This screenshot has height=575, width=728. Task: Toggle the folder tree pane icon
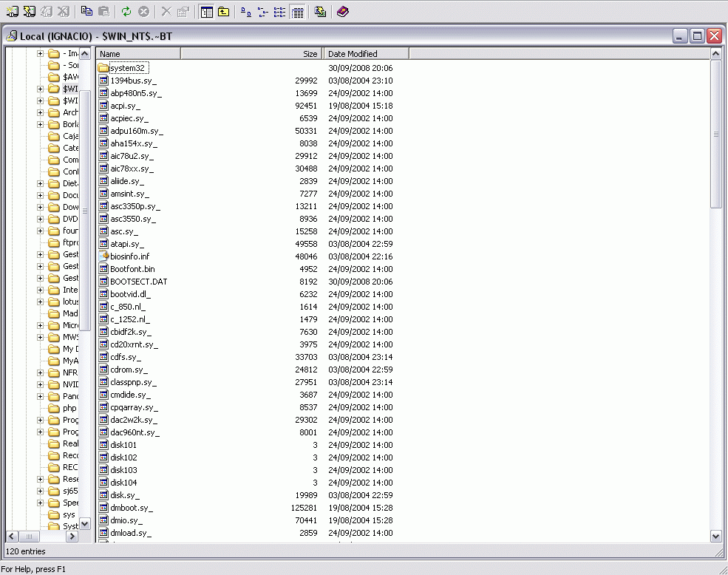(x=206, y=12)
